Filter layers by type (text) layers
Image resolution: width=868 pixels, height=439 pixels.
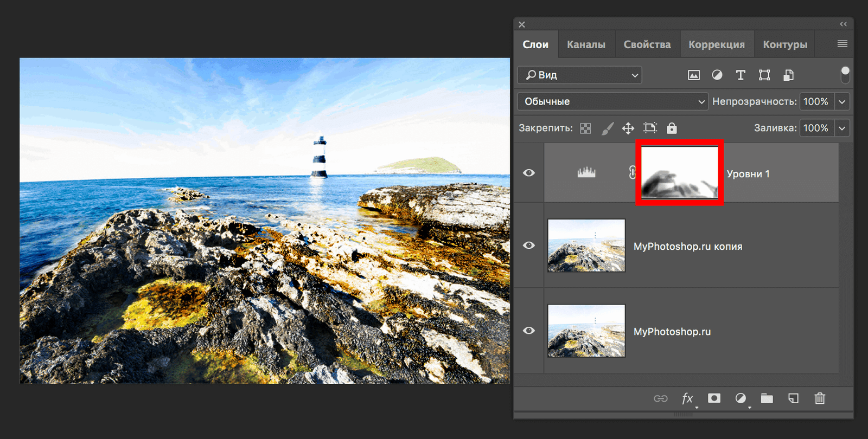(x=741, y=75)
